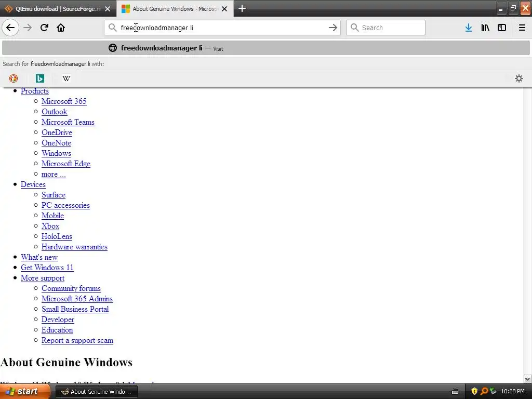Viewport: 532px width, 399px height.
Task: Toggle the sidebar view icon
Action: pos(502,28)
